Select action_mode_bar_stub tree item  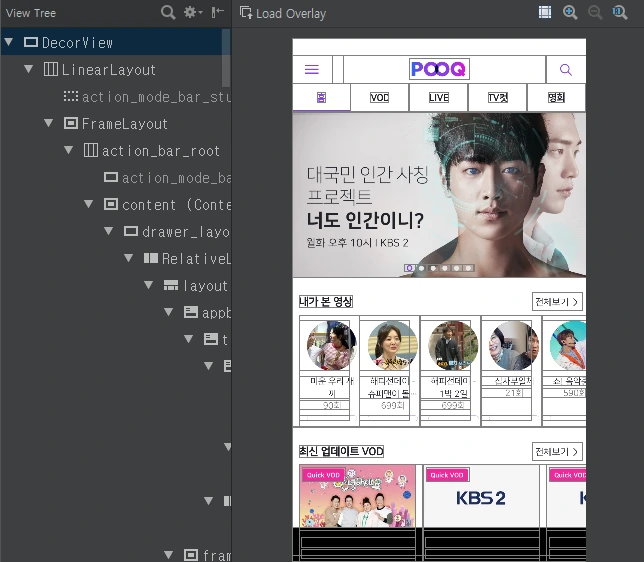coord(156,97)
